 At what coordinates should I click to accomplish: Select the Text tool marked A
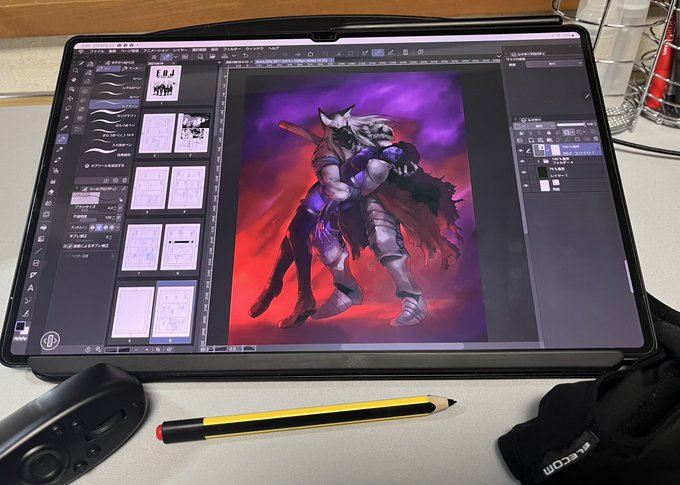coord(31,288)
